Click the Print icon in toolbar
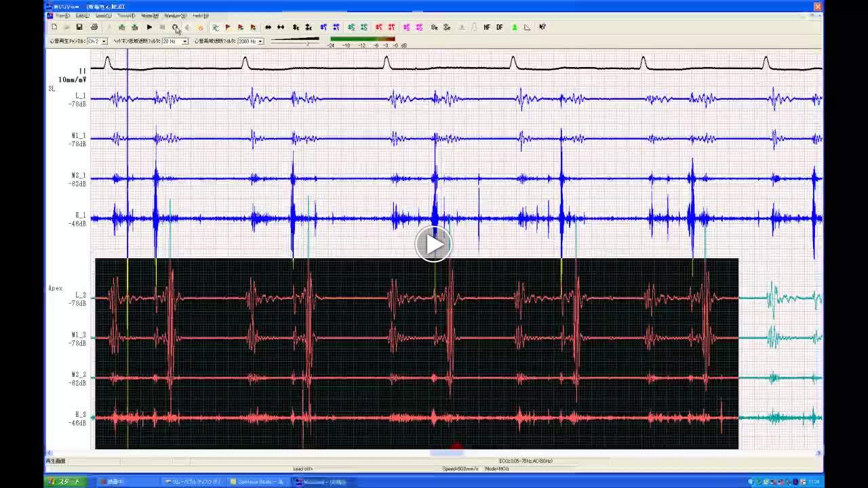This screenshot has height=488, width=868. 94,27
